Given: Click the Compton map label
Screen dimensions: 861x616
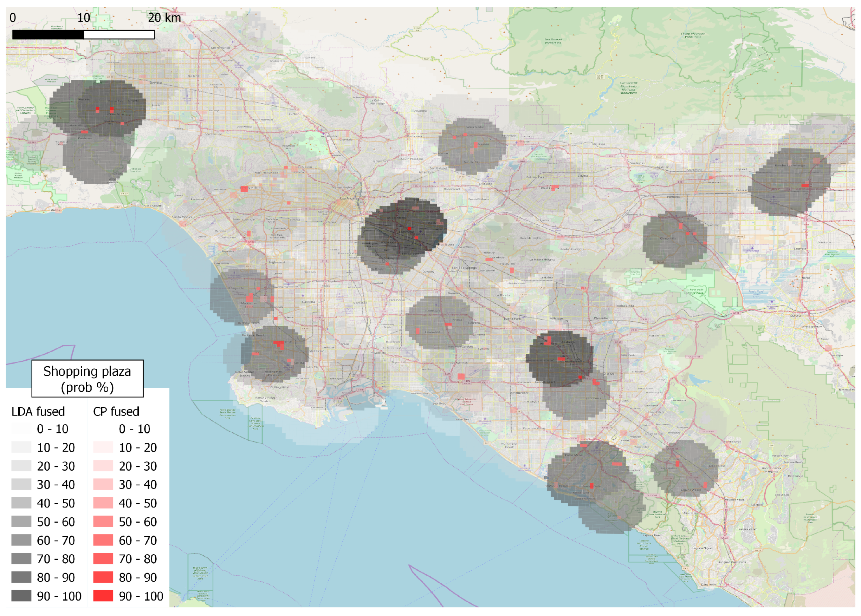Looking at the screenshot, I should pyautogui.click(x=360, y=303).
